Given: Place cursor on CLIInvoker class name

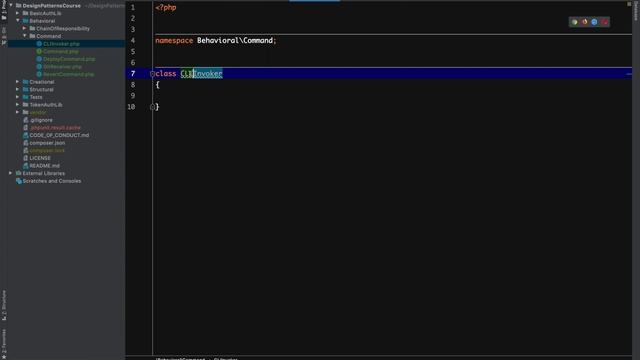Looking at the screenshot, I should (201, 73).
